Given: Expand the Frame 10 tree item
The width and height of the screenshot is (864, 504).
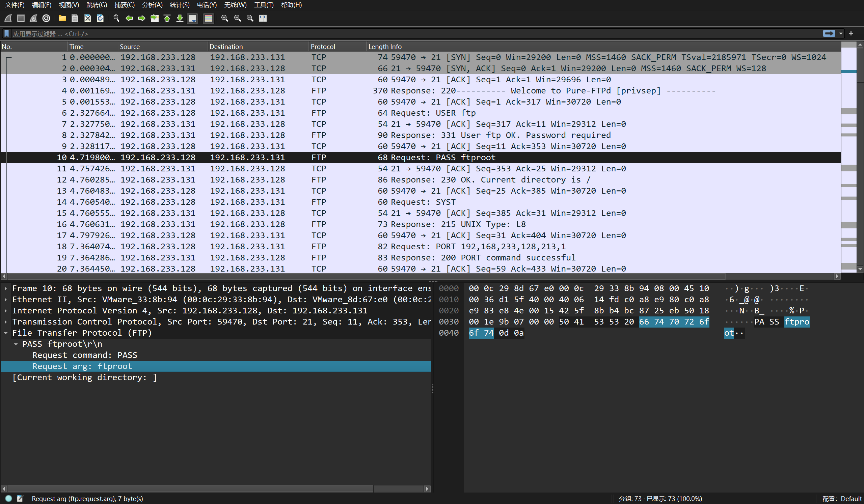Looking at the screenshot, I should coord(5,288).
